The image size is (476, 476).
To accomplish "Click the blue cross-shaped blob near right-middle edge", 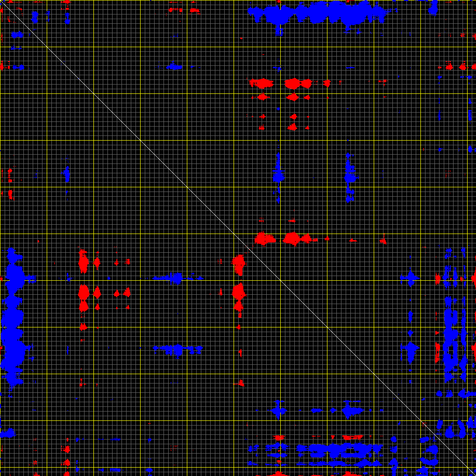I will [x=410, y=278].
